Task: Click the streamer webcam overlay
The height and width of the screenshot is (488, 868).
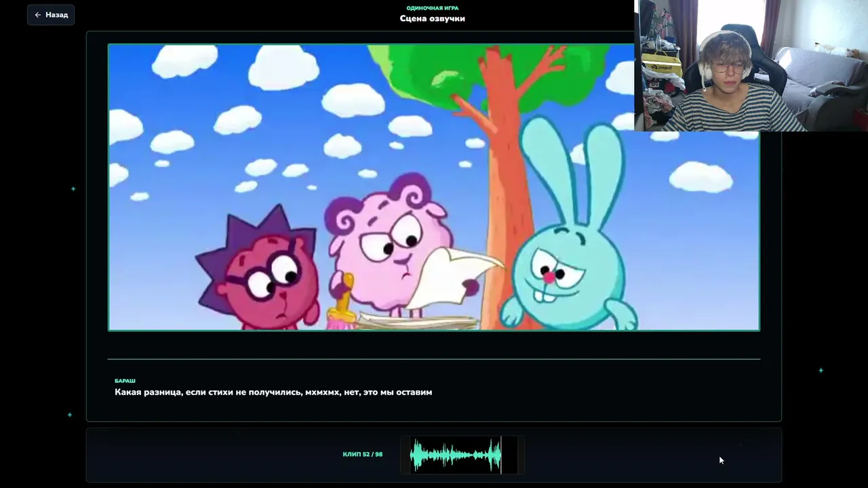Action: tap(751, 66)
